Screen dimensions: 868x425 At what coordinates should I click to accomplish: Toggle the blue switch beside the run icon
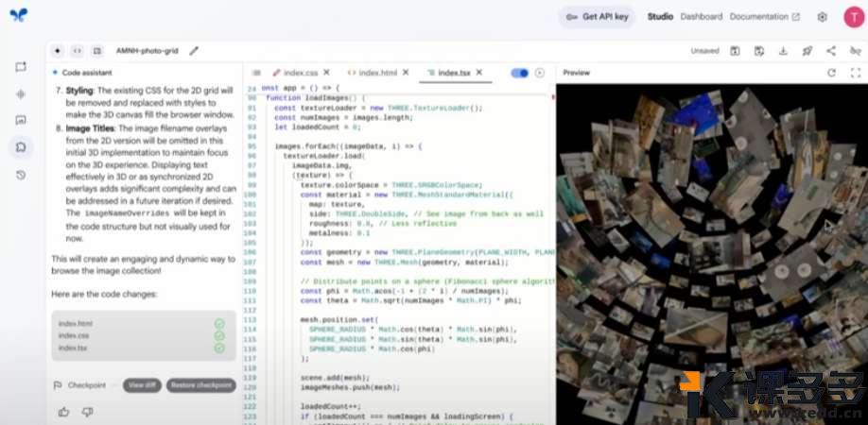[x=519, y=73]
